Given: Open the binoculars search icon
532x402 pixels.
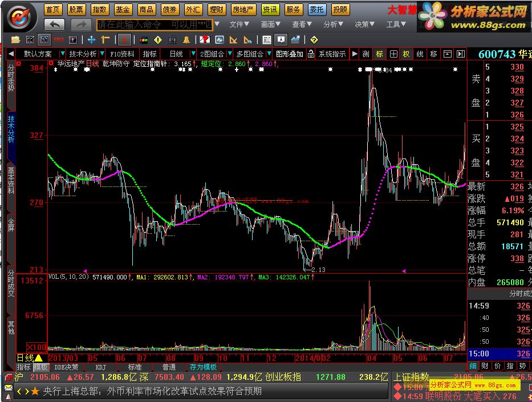Looking at the screenshot, I should (x=172, y=40).
